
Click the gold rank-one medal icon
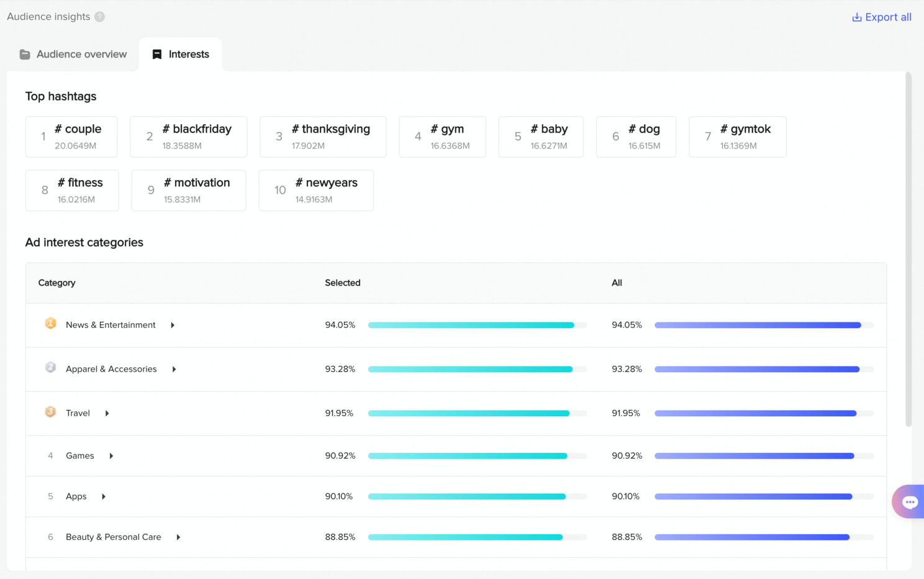[50, 324]
